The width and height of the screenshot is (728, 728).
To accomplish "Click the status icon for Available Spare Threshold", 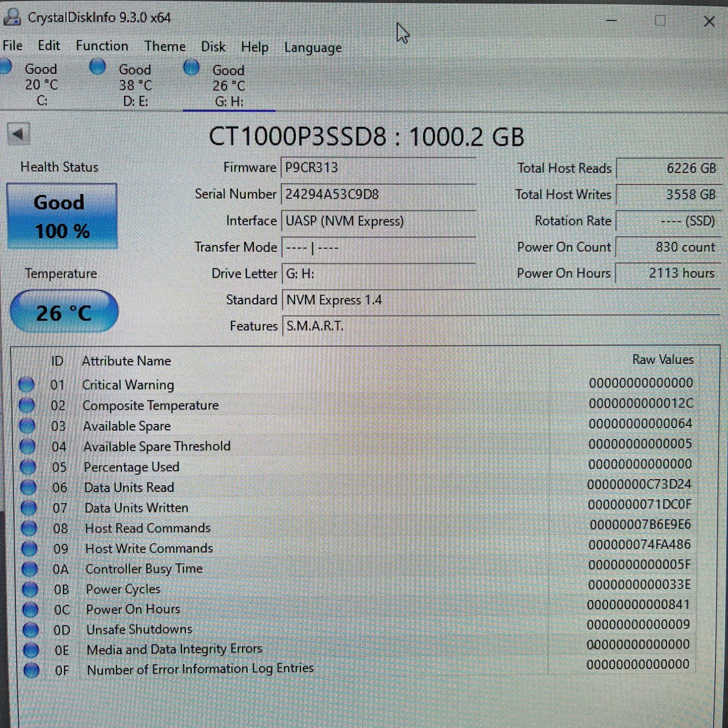I will coord(28,446).
